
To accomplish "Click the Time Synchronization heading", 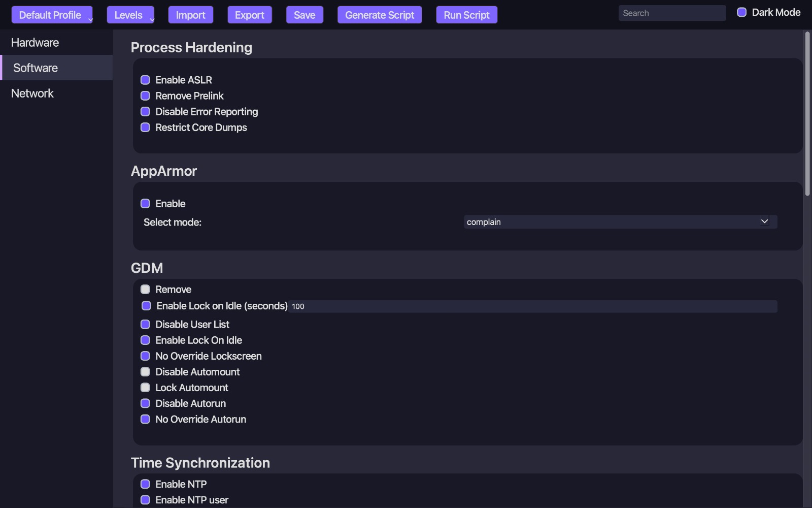I will pos(200,463).
